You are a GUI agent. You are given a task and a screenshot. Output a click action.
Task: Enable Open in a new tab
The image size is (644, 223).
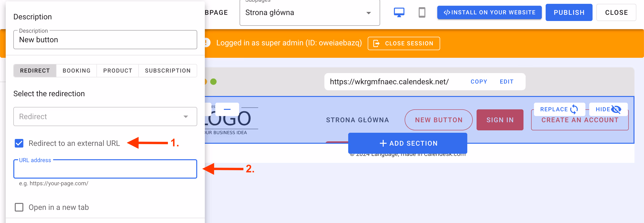(19, 207)
